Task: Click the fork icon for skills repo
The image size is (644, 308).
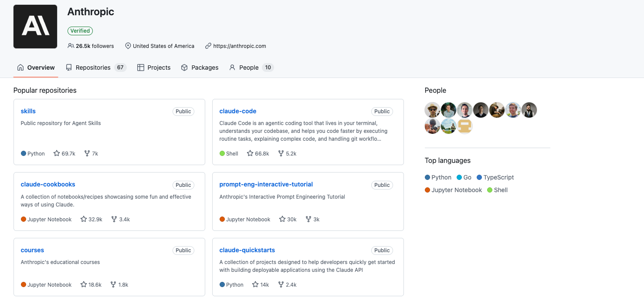Action: pyautogui.click(x=87, y=153)
